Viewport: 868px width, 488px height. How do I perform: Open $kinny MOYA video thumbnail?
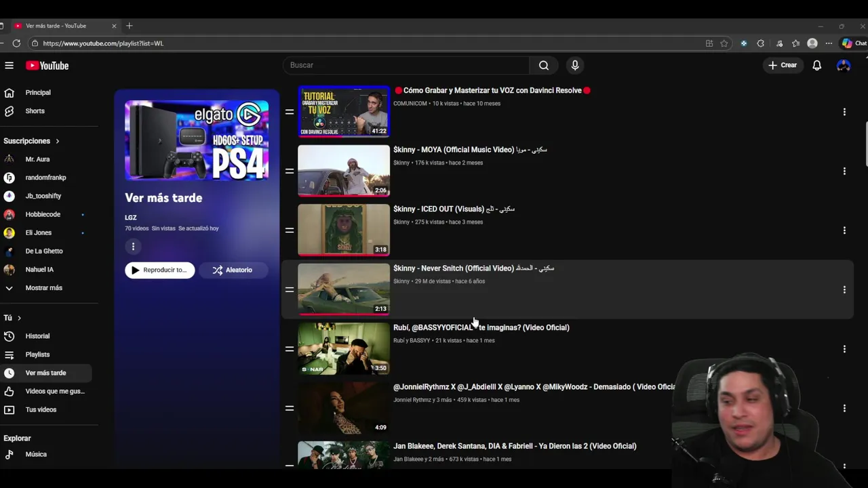(344, 171)
